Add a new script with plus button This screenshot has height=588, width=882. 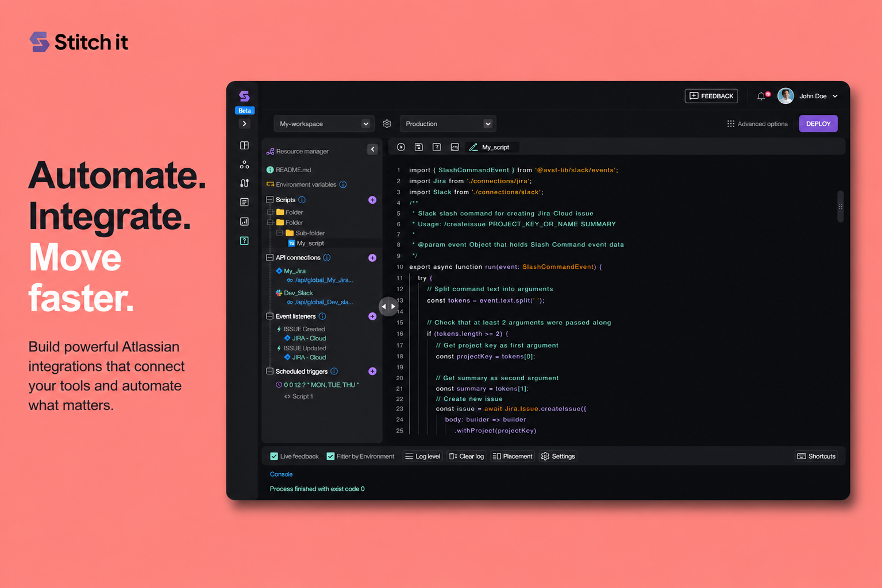[372, 200]
